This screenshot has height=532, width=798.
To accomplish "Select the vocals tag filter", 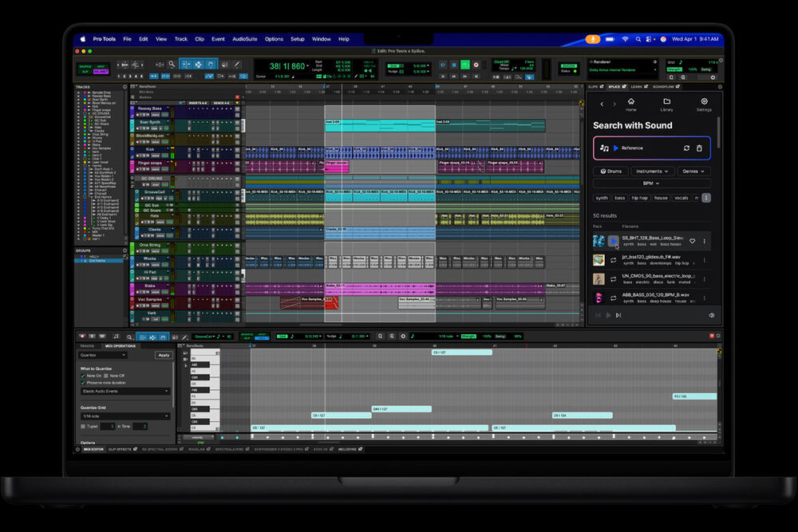I will pos(681,198).
